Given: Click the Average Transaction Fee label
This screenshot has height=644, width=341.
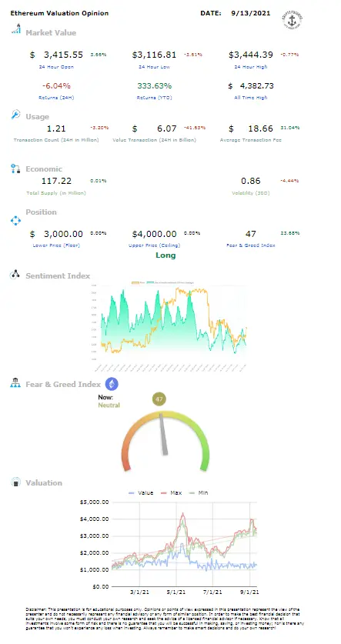Looking at the screenshot, I should 251,140.
